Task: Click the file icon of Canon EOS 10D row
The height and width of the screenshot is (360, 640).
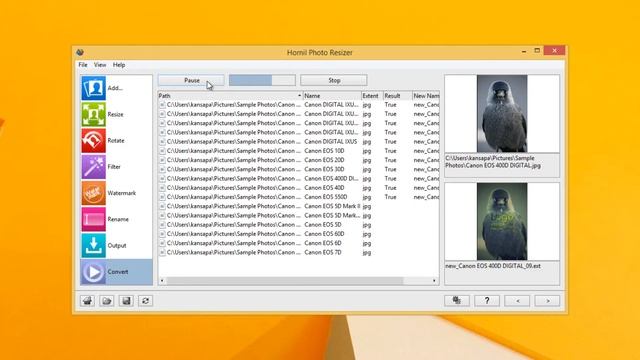Action: 162,151
